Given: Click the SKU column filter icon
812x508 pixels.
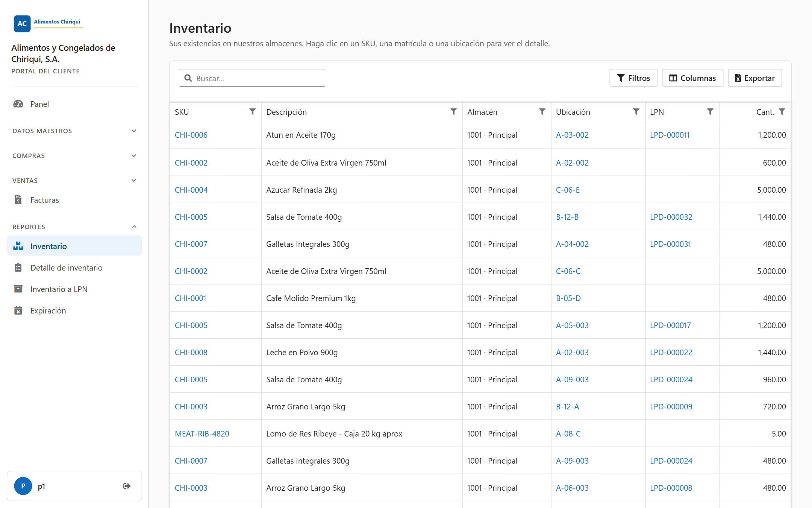Looking at the screenshot, I should point(253,112).
